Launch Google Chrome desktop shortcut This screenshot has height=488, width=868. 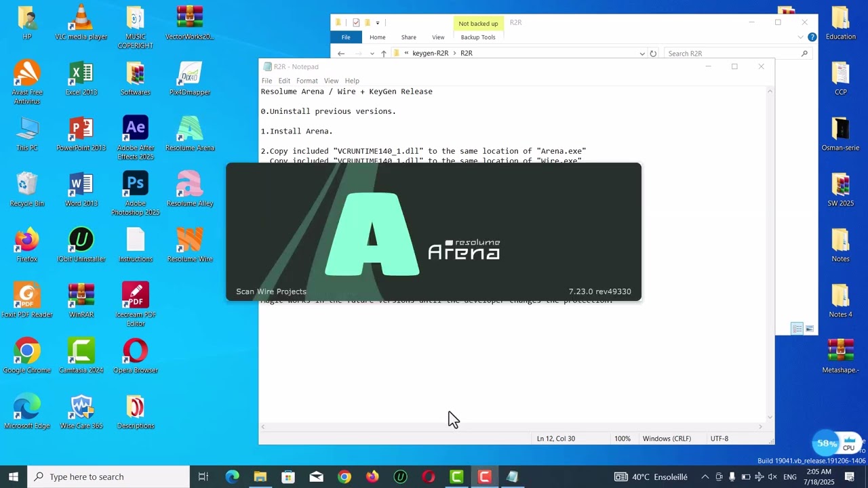(x=27, y=357)
